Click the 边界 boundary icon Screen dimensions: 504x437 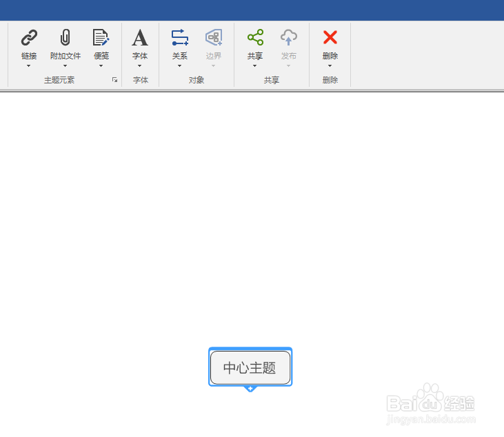214,37
